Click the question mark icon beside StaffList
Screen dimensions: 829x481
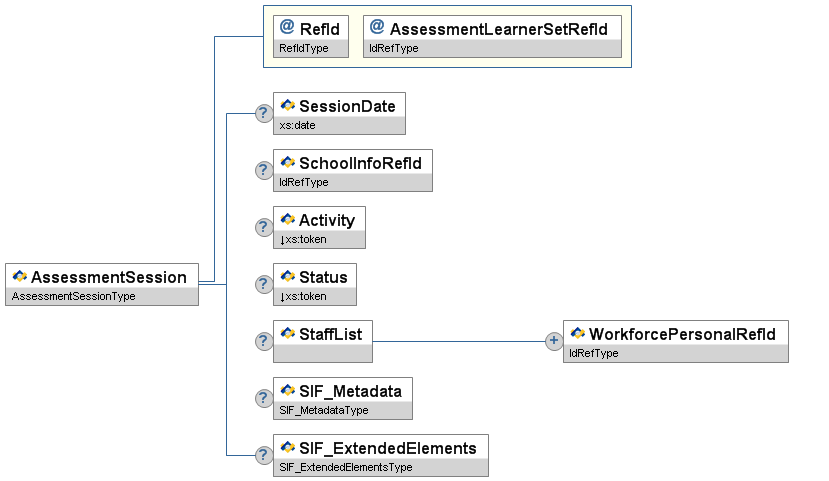tap(264, 341)
